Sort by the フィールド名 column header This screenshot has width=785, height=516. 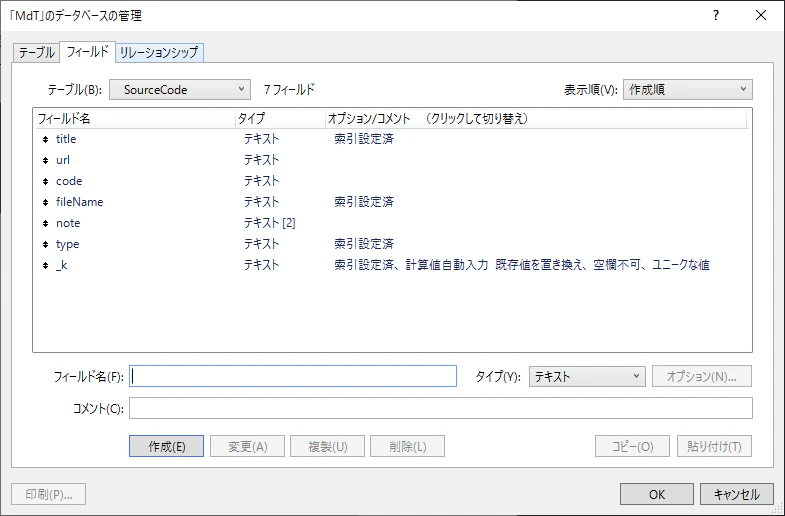coord(134,119)
